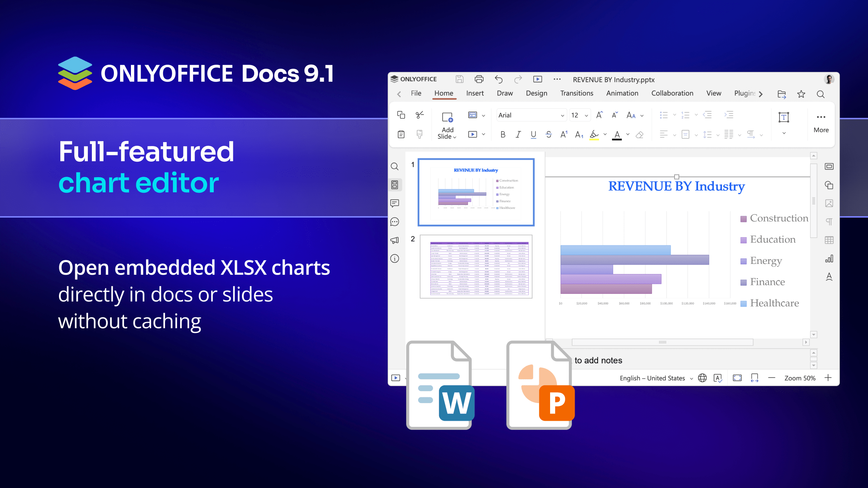Click the Clear style eraser icon
This screenshot has width=868, height=488.
[x=639, y=135]
